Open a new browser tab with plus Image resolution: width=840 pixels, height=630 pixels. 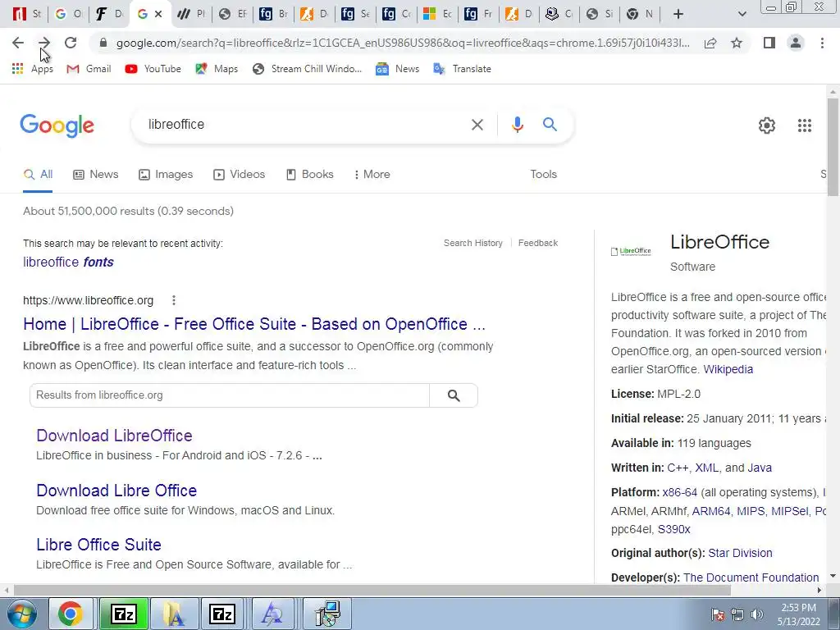point(678,14)
